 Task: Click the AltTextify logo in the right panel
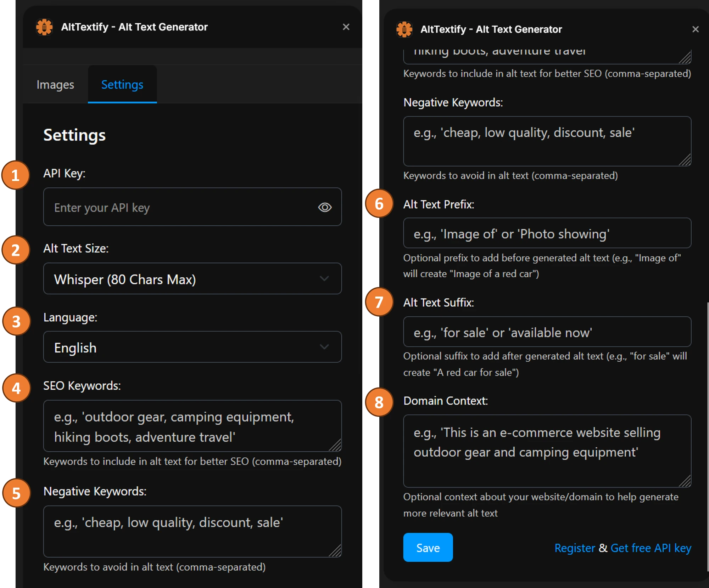tap(405, 29)
